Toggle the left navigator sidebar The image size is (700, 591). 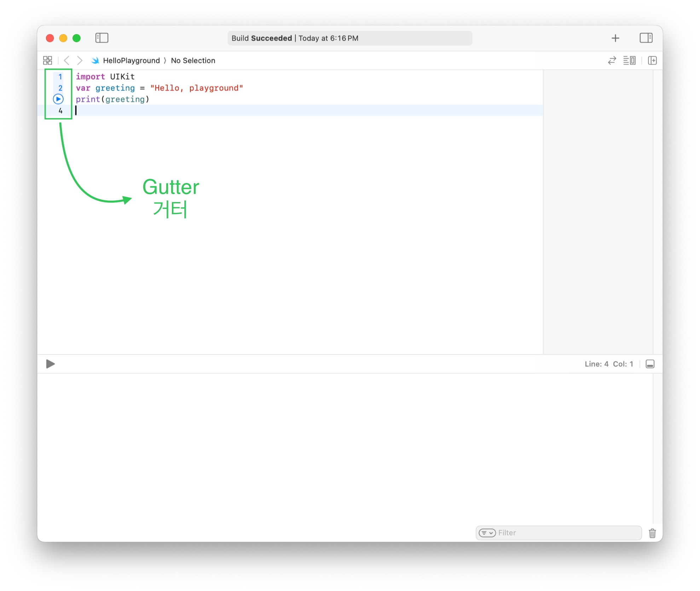click(102, 38)
